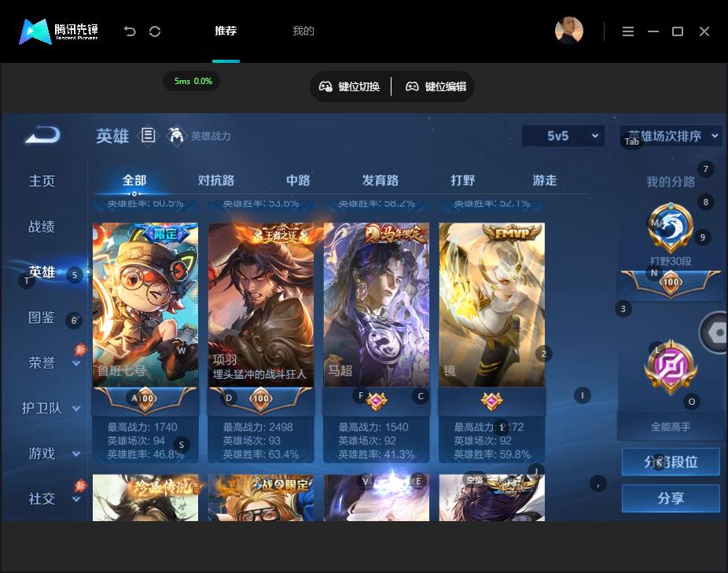This screenshot has height=573, width=728.
Task: Select the 中路 hero filter tab
Action: pos(298,180)
